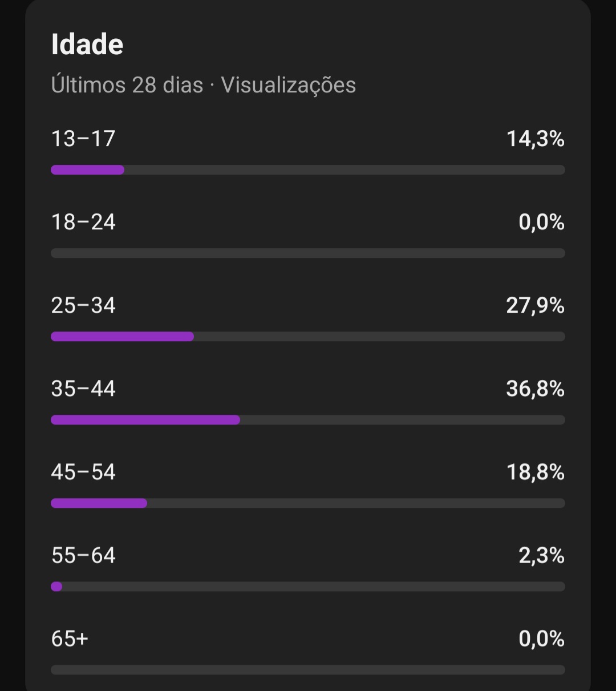Click the 27,9% percentage value
616x691 pixels.
coord(536,305)
